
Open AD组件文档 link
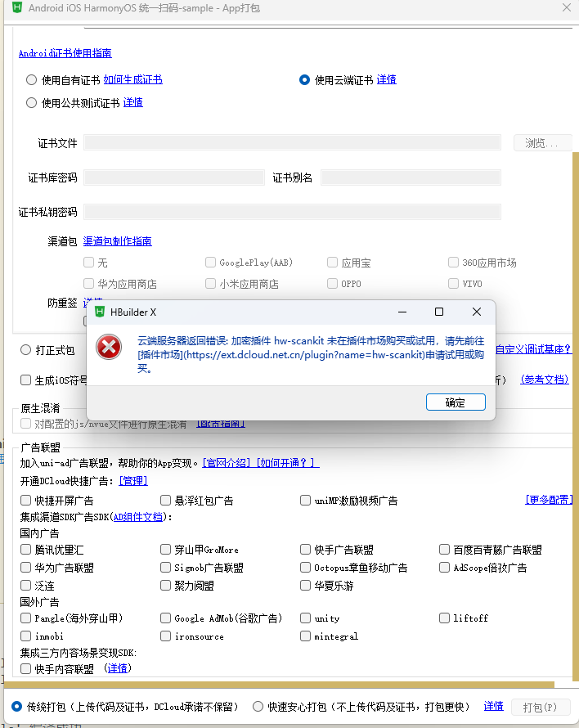[138, 517]
